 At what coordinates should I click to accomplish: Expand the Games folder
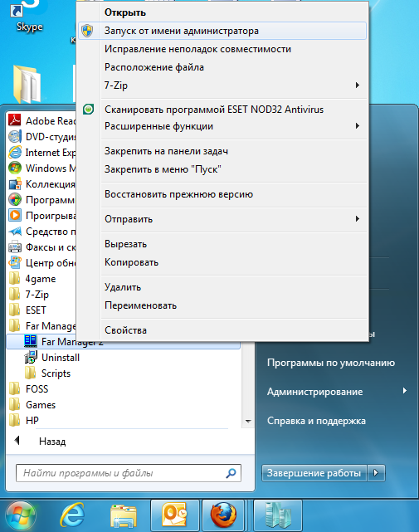(32, 405)
